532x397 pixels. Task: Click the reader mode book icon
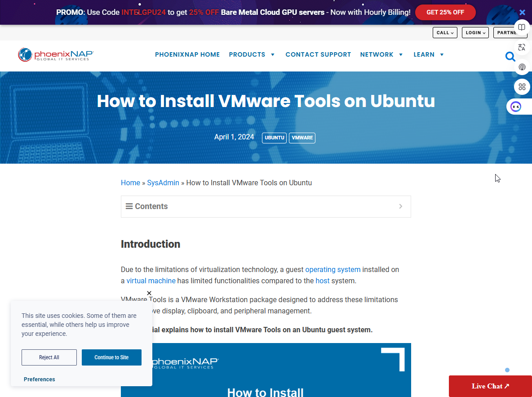point(522,27)
